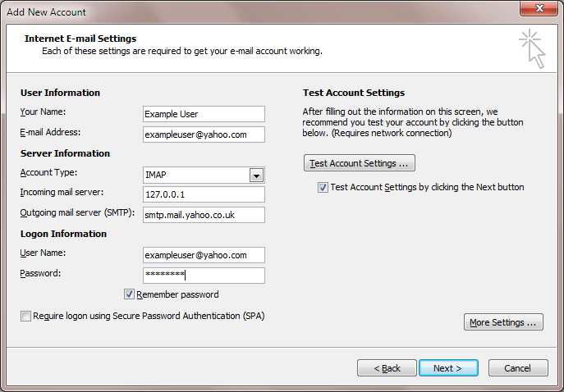Viewport: 564px width, 392px height.
Task: Expand the Account Type dropdown arrow
Action: point(256,175)
